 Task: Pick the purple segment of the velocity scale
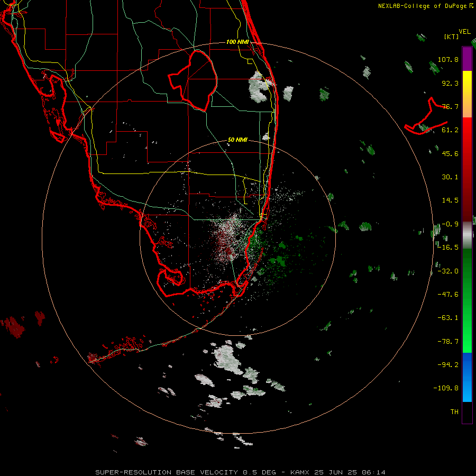467,59
